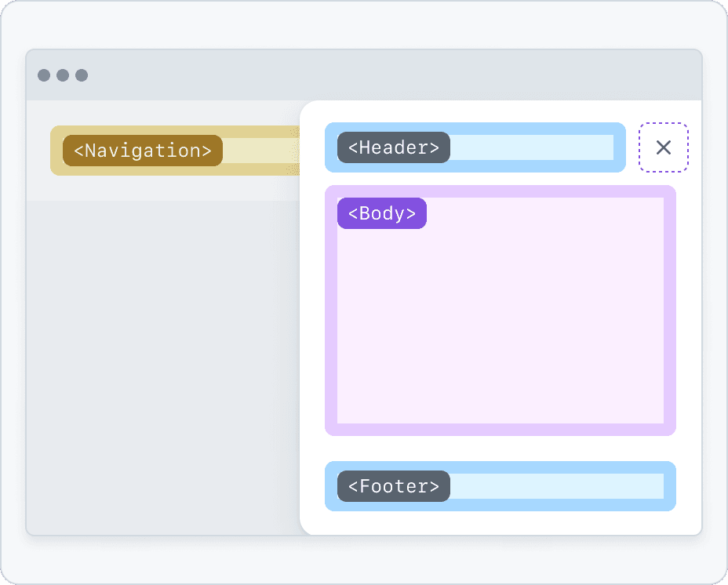
Task: Click the empty browser title bar area
Action: click(x=392, y=75)
